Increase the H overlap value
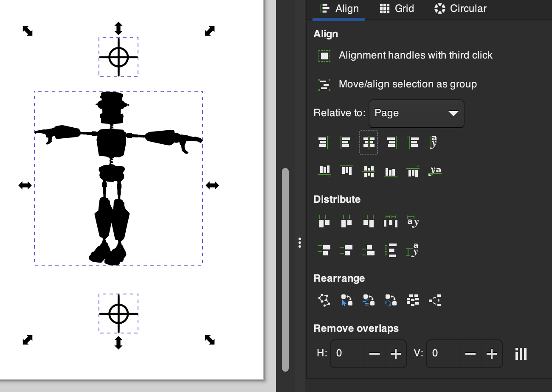The height and width of the screenshot is (392, 552). pyautogui.click(x=396, y=354)
